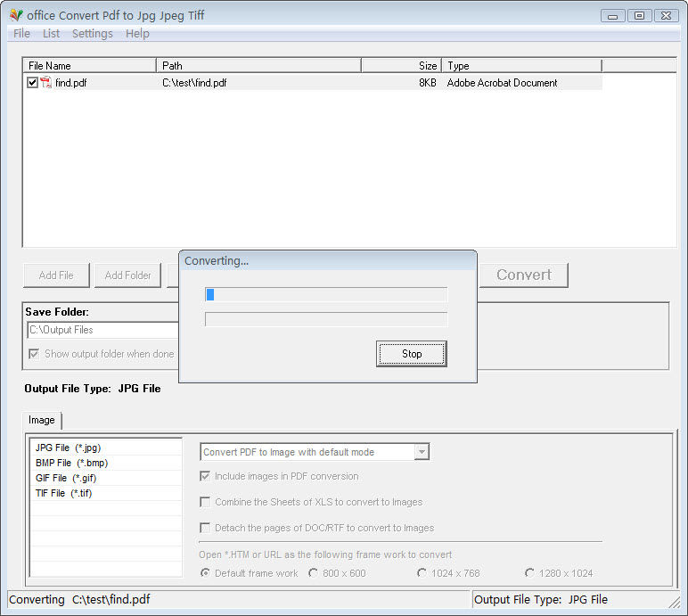Sort list by Path column header
Screen dimensions: 688x616
click(x=258, y=66)
